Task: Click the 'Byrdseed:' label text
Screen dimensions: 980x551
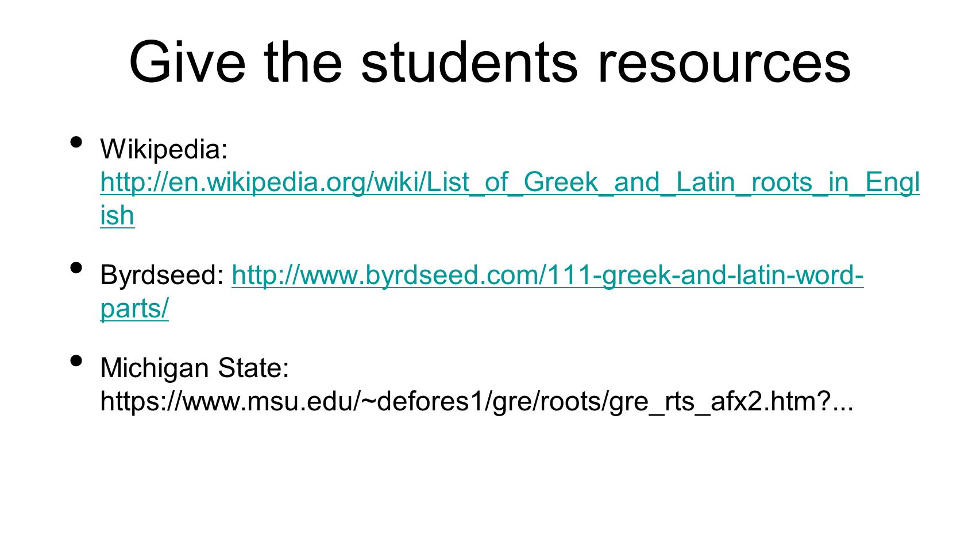Action: pyautogui.click(x=162, y=275)
